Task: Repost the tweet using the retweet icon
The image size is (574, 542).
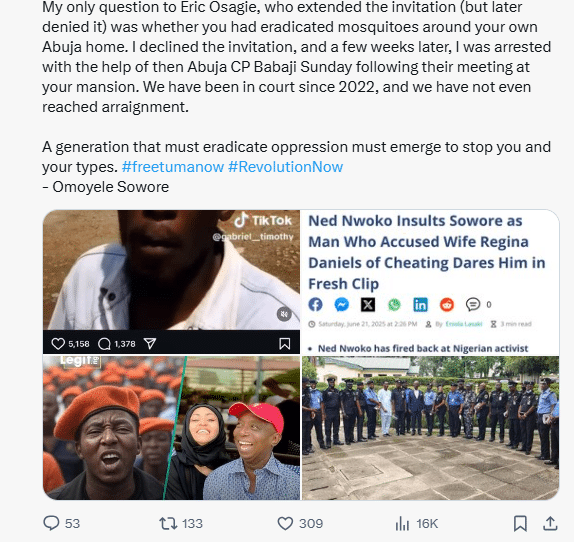Action: [168, 523]
